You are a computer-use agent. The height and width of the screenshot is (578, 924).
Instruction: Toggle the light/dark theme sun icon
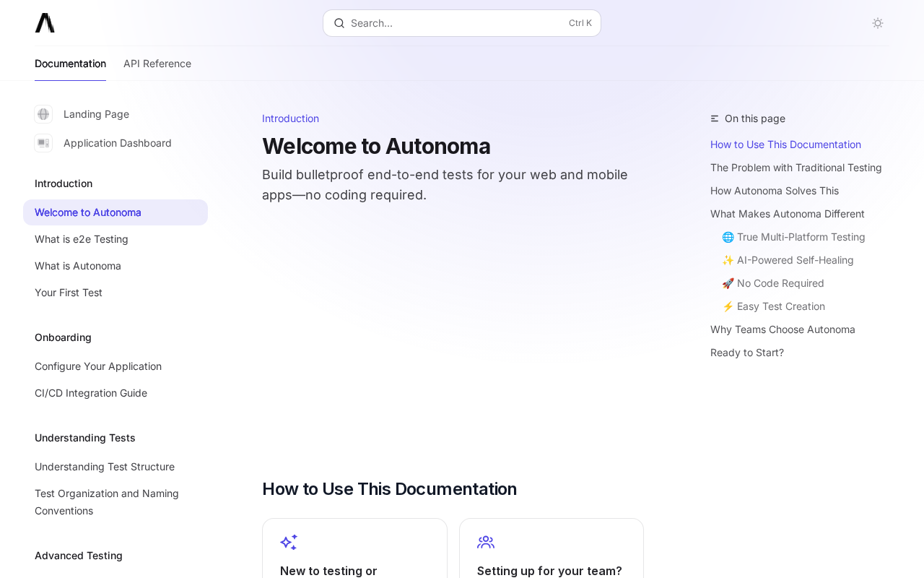[878, 23]
